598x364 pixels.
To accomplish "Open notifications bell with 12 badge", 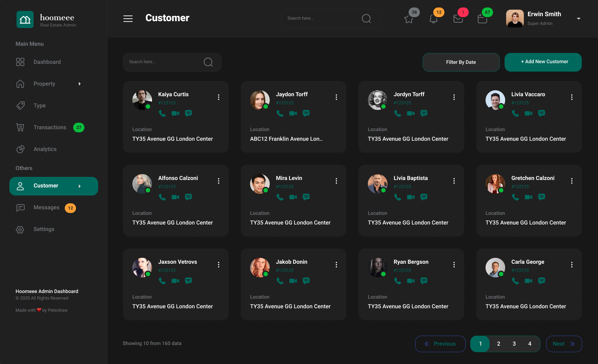I will [433, 19].
